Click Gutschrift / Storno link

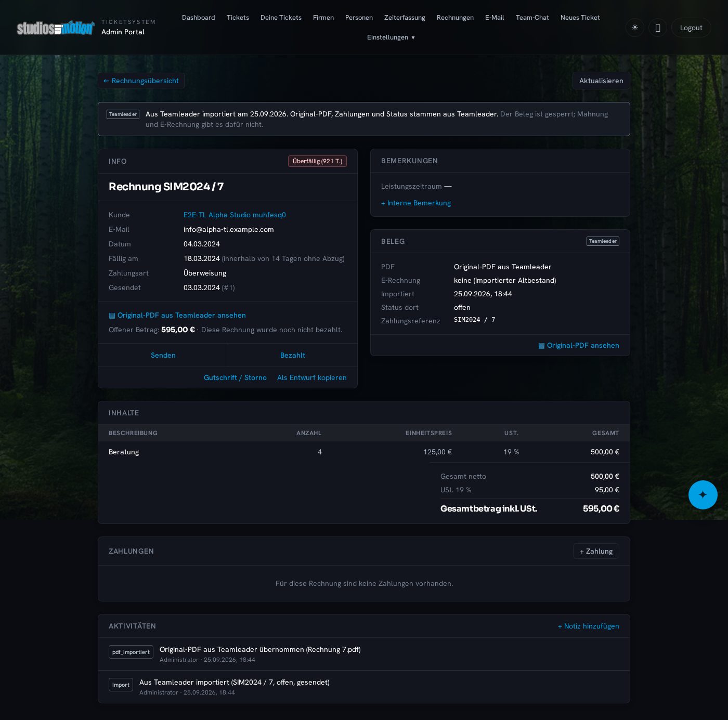pos(235,377)
